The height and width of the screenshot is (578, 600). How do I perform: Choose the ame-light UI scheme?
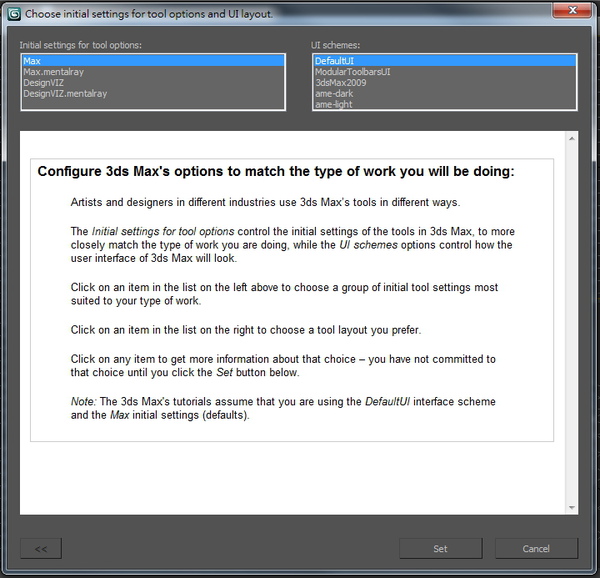(445, 104)
